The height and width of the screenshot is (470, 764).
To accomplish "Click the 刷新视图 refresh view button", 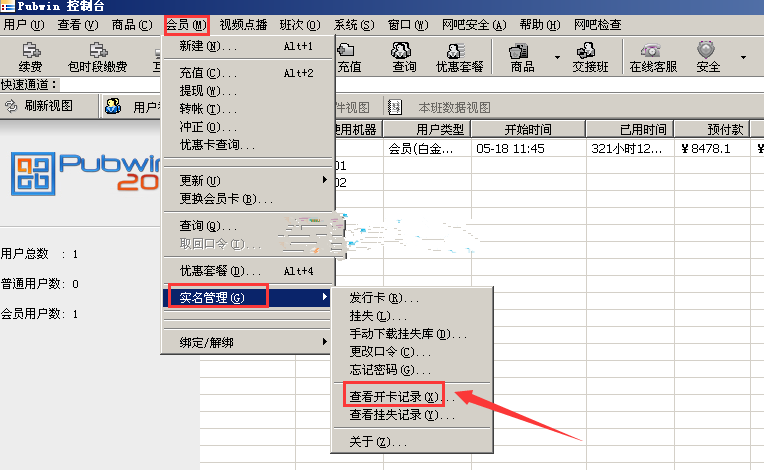I will [x=40, y=106].
